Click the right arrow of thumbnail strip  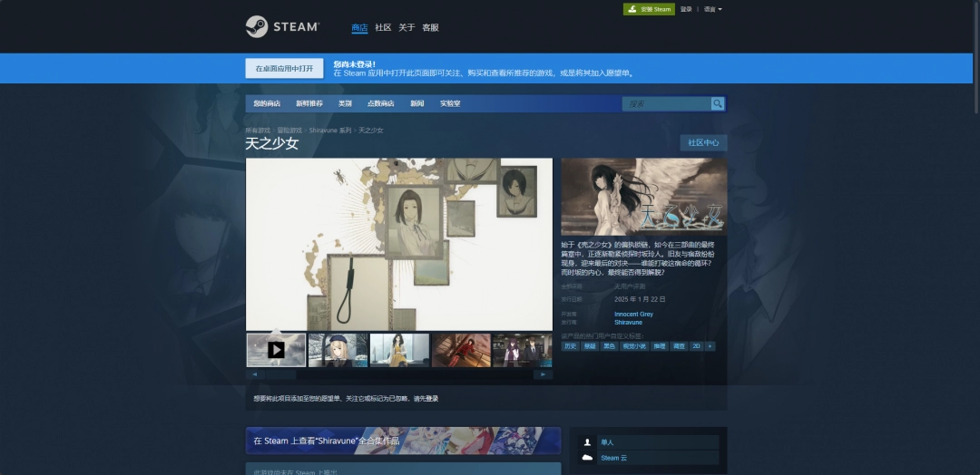[543, 373]
